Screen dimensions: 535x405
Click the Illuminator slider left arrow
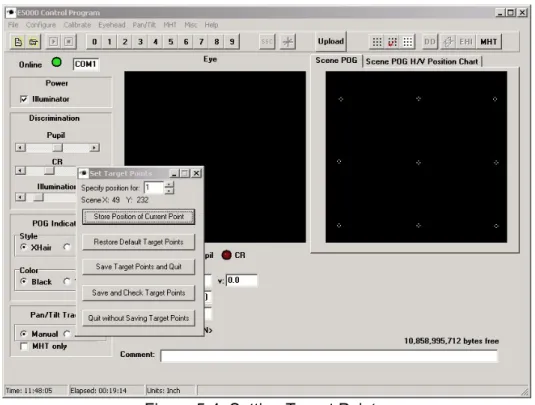pos(20,197)
